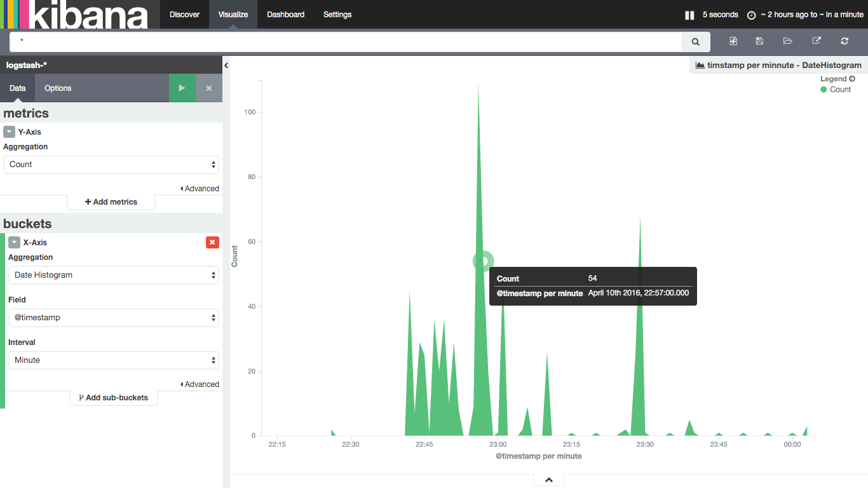Viewport: 868px width, 488px height.
Task: Save the current visualization
Action: (x=759, y=41)
